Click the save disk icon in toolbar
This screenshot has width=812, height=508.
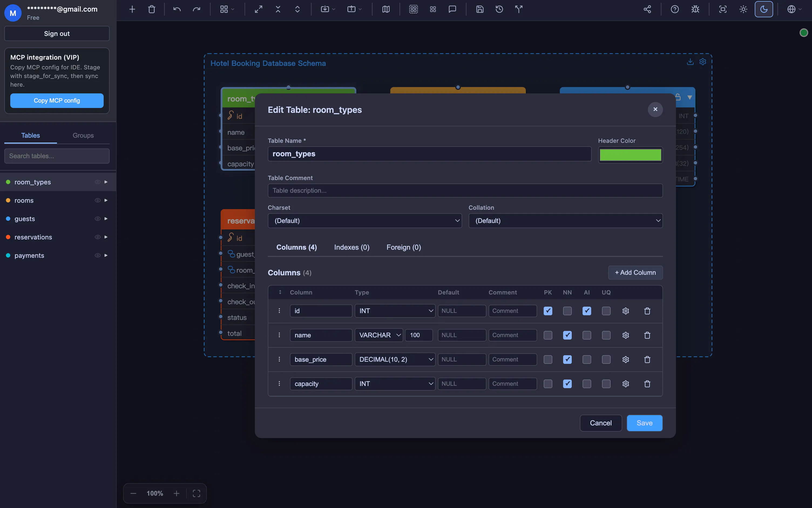coord(480,9)
